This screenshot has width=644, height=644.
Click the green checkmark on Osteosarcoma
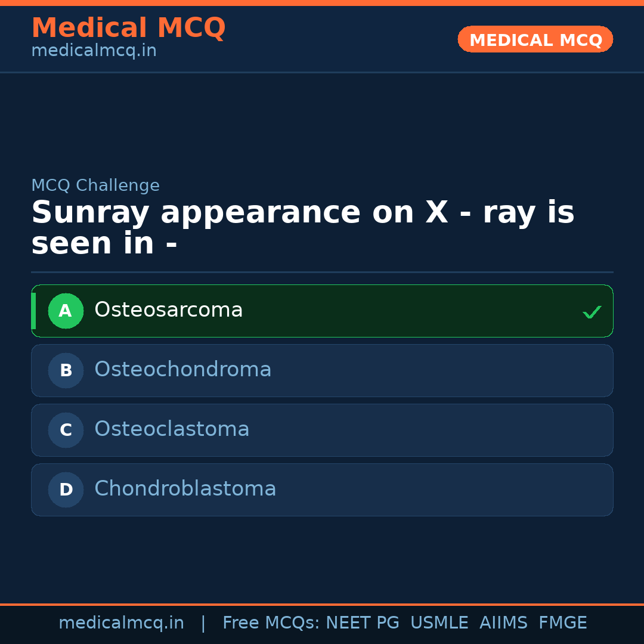coord(592,311)
